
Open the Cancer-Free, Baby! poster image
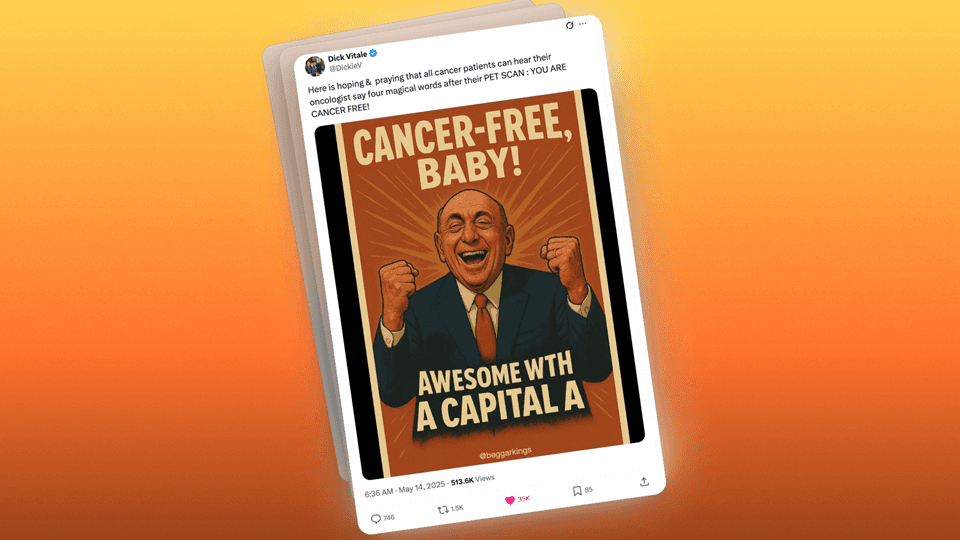[x=479, y=283]
